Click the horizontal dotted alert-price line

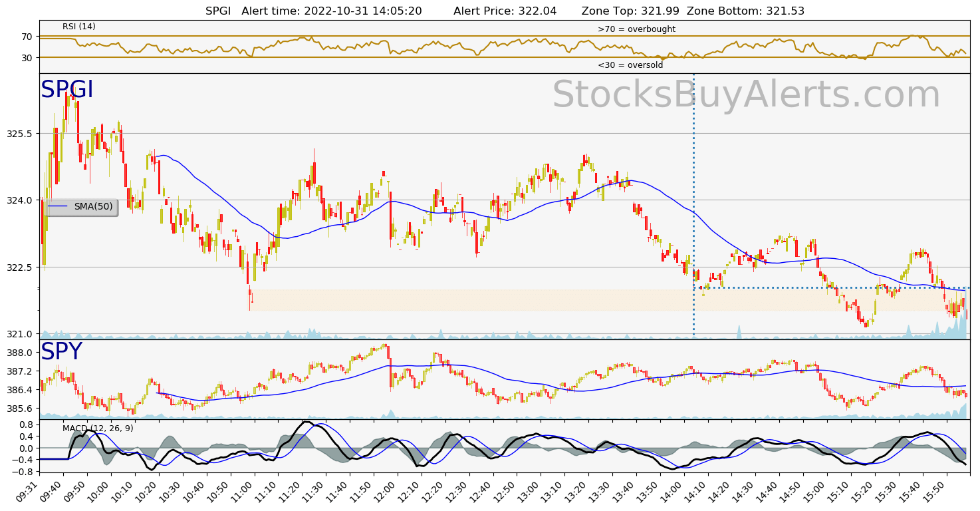click(832, 287)
